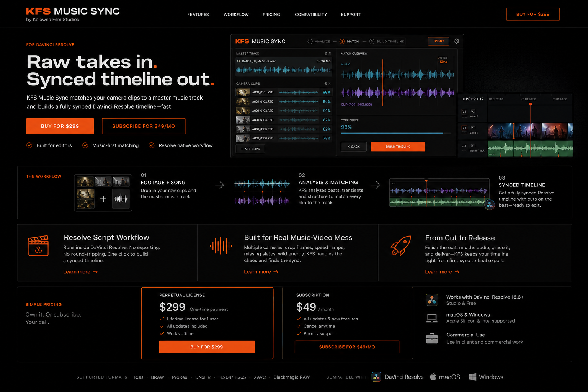Click the Add Clips button
The height and width of the screenshot is (392, 588).
coord(250,149)
